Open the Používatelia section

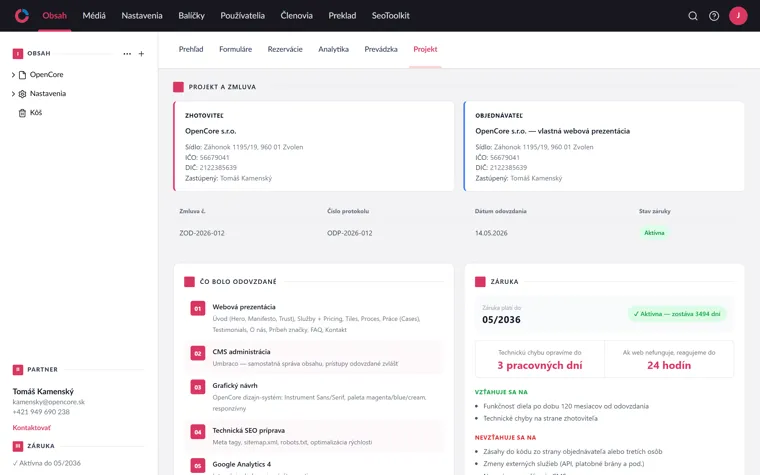242,16
